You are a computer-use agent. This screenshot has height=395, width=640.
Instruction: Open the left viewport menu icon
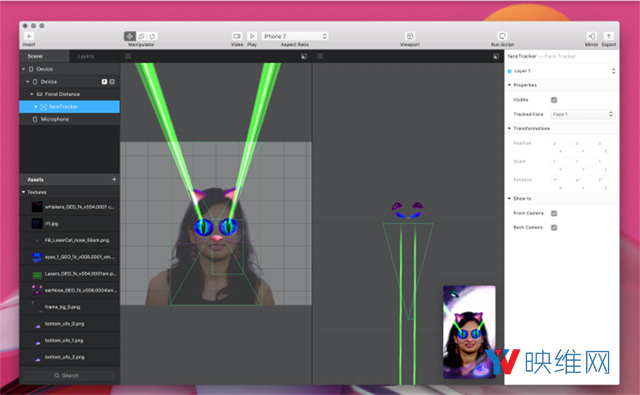click(128, 56)
